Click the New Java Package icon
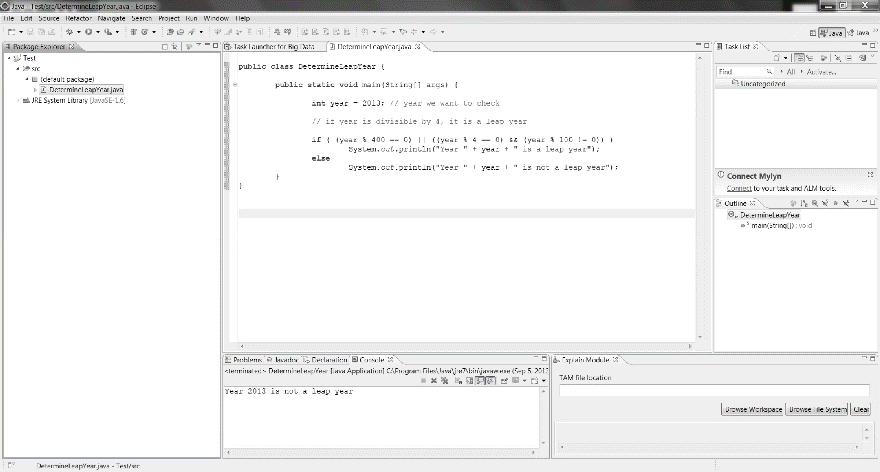The height and width of the screenshot is (472, 880). [133, 32]
